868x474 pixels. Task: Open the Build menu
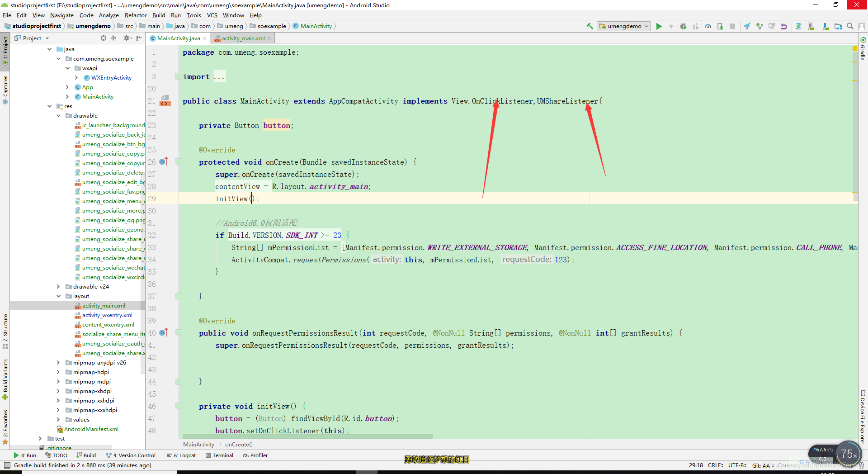[x=159, y=15]
